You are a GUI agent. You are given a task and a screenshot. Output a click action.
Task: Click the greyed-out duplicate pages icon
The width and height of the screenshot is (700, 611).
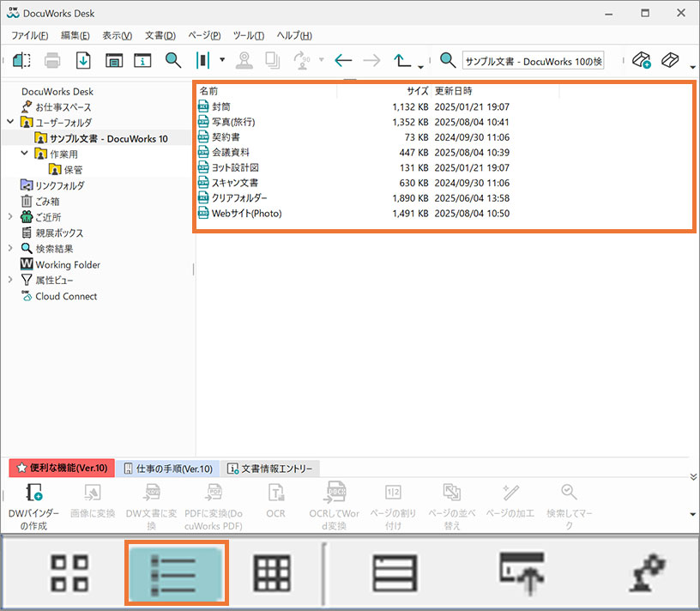tap(272, 60)
